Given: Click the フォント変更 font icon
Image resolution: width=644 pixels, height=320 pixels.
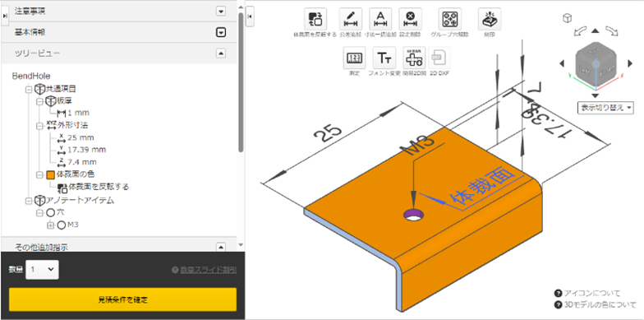Looking at the screenshot, I should (x=384, y=58).
